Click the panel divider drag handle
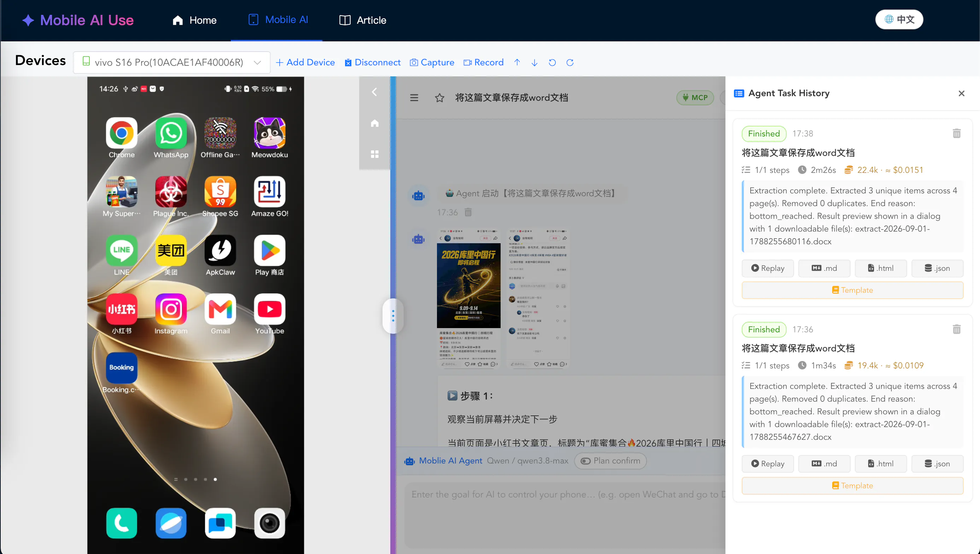This screenshot has height=554, width=980. click(393, 316)
